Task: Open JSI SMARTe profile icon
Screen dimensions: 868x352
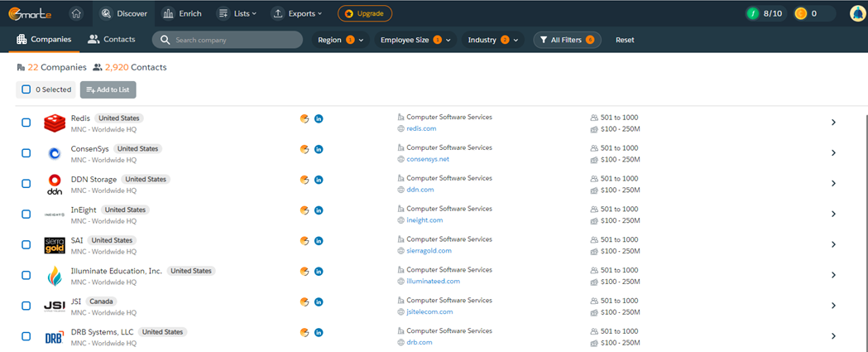Action: [x=304, y=301]
